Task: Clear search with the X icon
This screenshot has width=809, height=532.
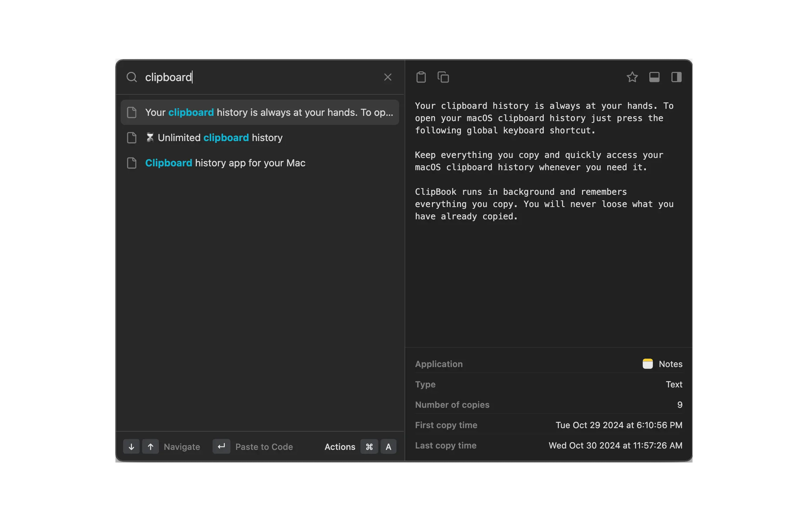Action: tap(388, 77)
